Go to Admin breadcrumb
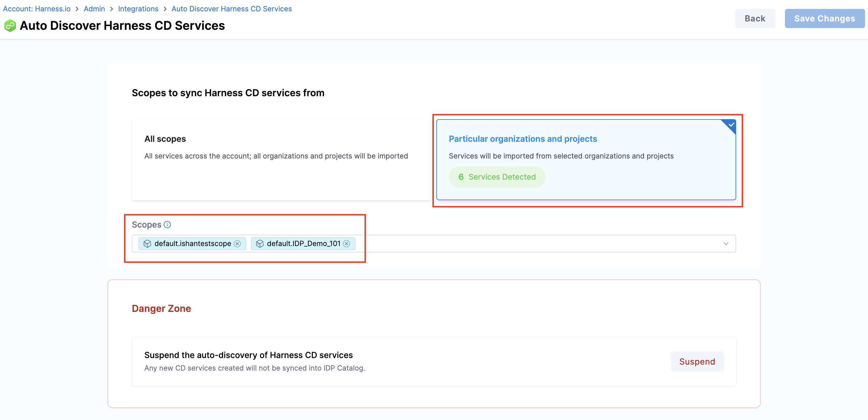Image resolution: width=868 pixels, height=420 pixels. tap(94, 9)
